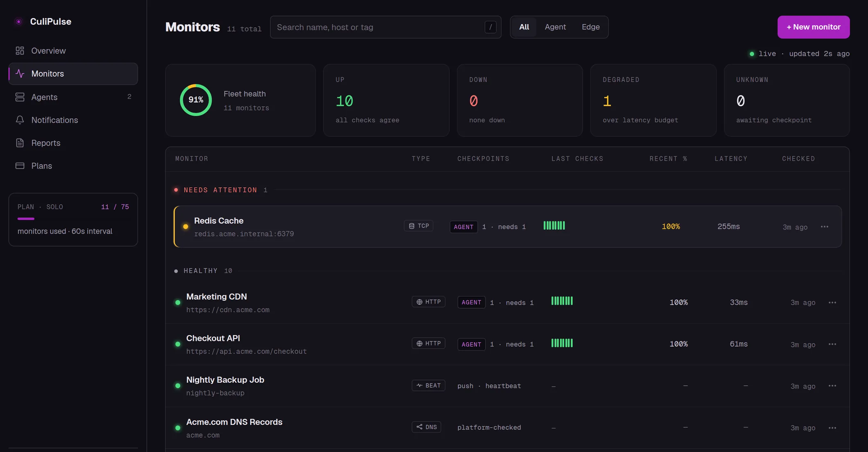Click the AGENT badge on Redis Cache row
Image resolution: width=868 pixels, height=452 pixels.
pos(463,227)
